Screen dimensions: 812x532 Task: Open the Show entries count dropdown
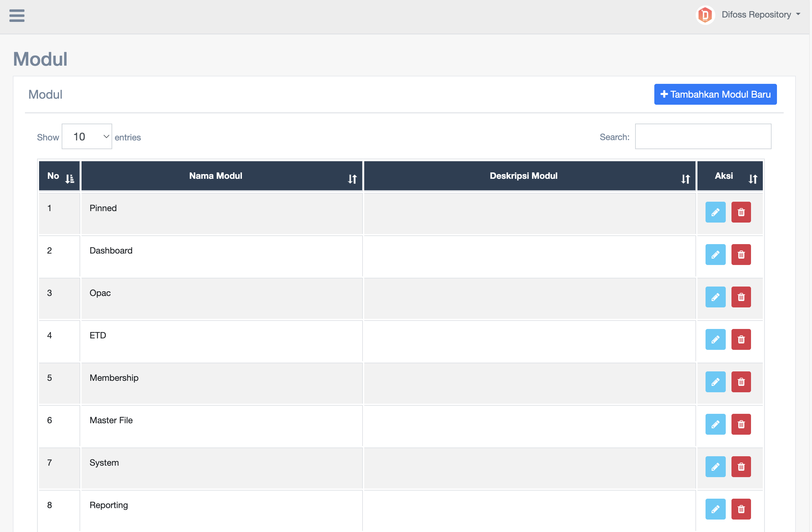point(87,136)
